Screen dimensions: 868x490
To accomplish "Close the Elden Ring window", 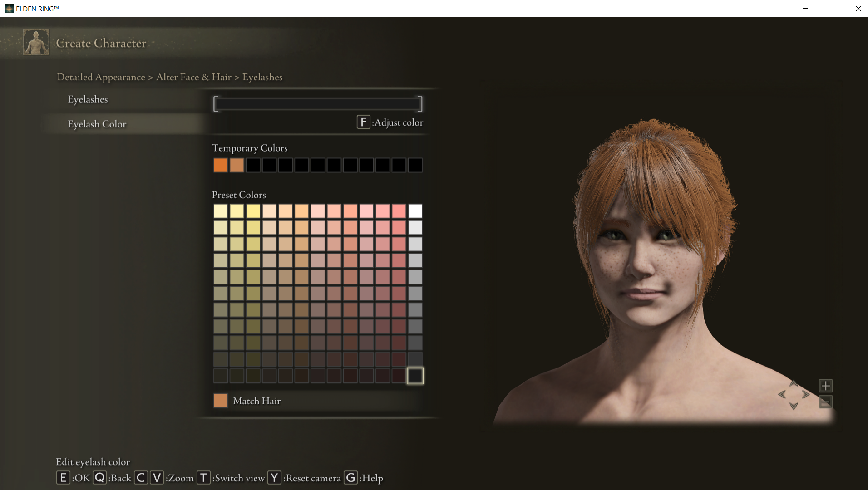I will point(858,9).
